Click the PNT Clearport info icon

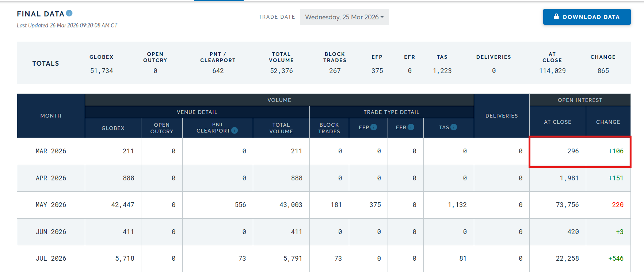pyautogui.click(x=235, y=130)
